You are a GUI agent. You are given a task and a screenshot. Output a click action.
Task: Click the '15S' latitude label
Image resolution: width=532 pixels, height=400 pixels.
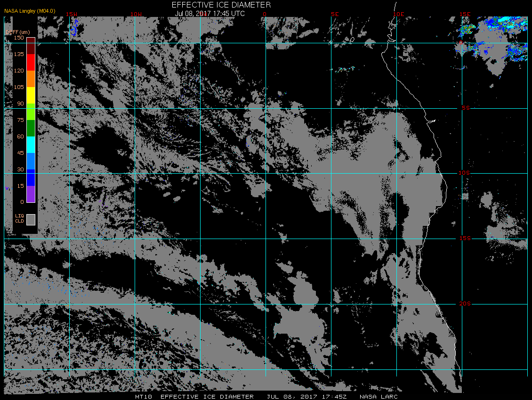465,239
